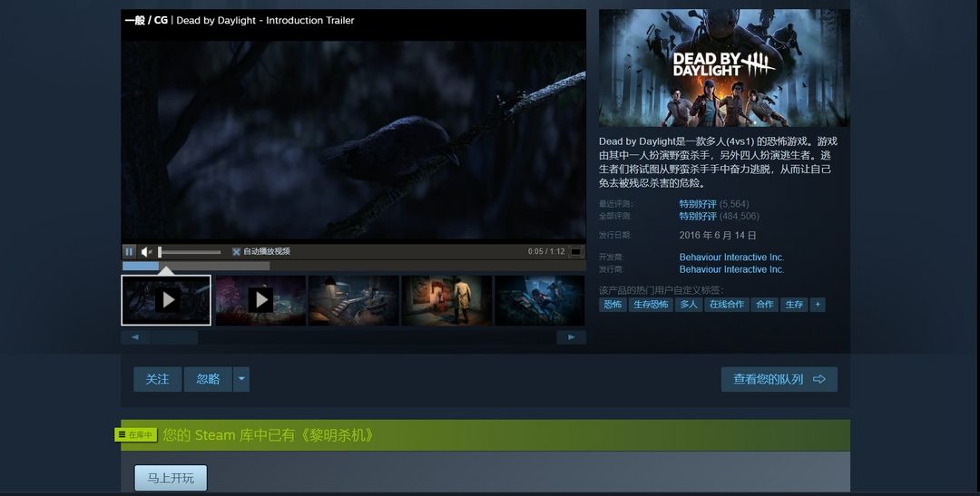
Task: Expand the ignore options dropdown arrow
Action: pos(241,379)
